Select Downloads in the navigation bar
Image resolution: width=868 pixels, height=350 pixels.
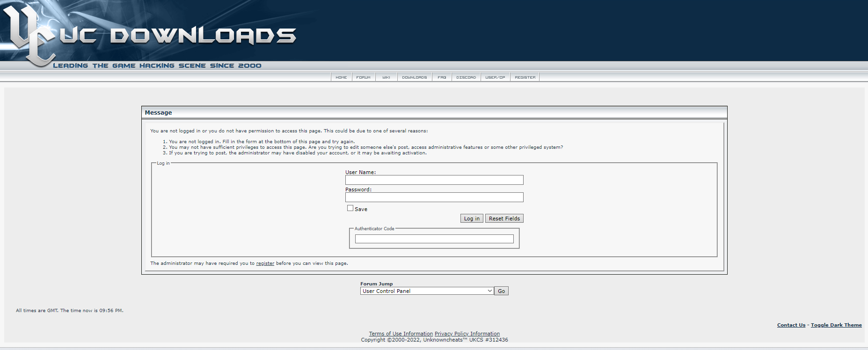point(415,77)
